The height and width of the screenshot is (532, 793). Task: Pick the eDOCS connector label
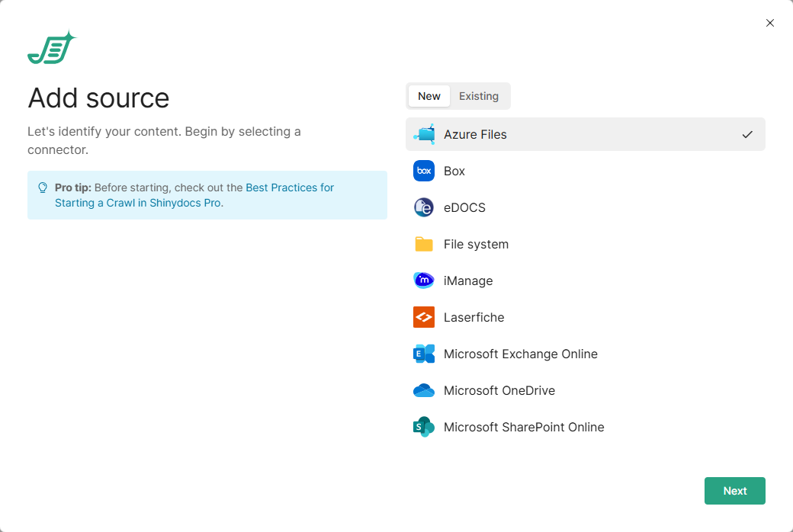point(464,207)
